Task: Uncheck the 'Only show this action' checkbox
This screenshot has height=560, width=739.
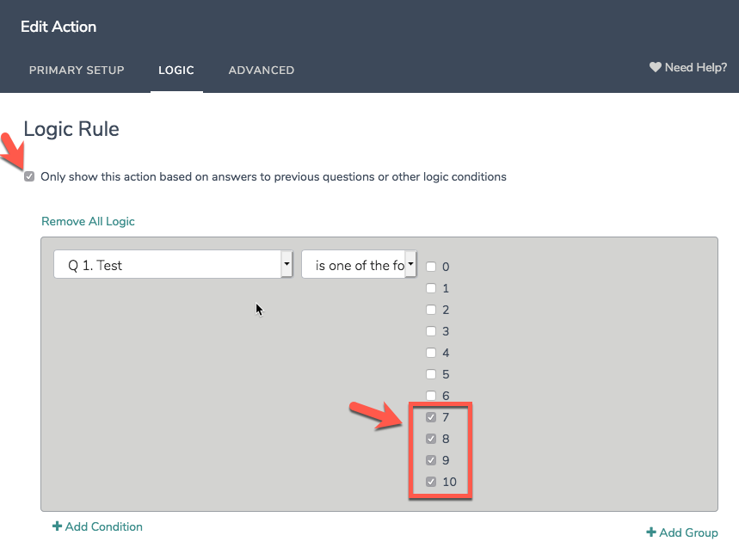Action: (30, 177)
